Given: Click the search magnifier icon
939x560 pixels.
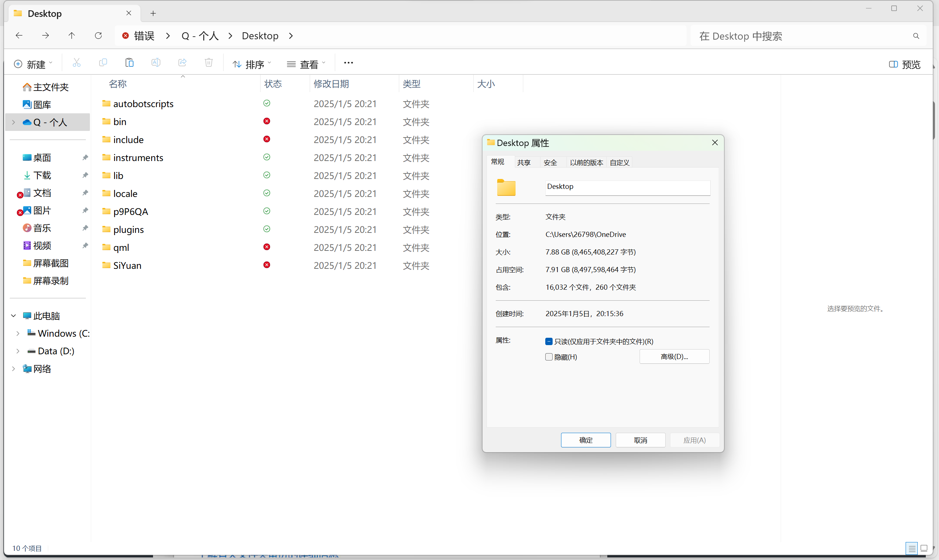Looking at the screenshot, I should [916, 36].
